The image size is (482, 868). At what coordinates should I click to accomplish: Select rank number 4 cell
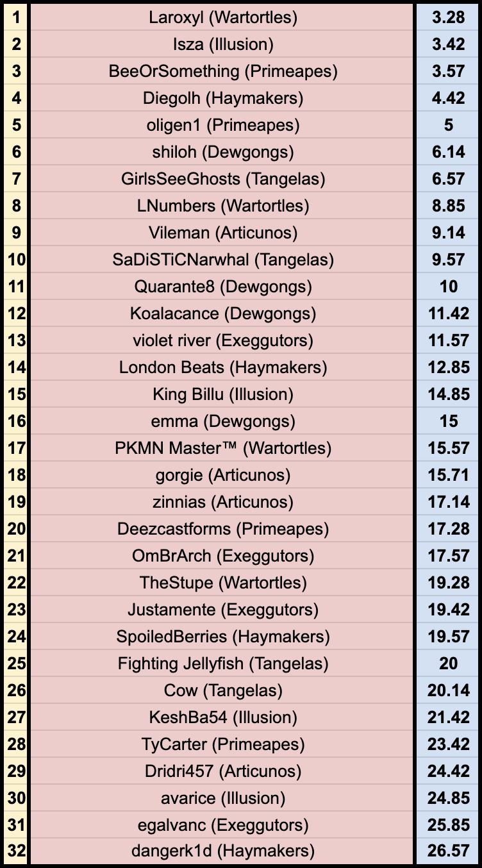(16, 98)
